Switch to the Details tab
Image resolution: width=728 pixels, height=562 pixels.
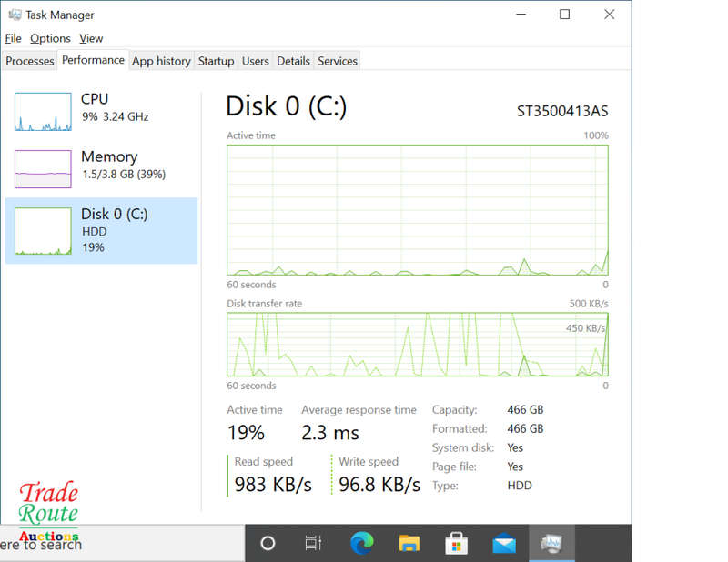[293, 61]
